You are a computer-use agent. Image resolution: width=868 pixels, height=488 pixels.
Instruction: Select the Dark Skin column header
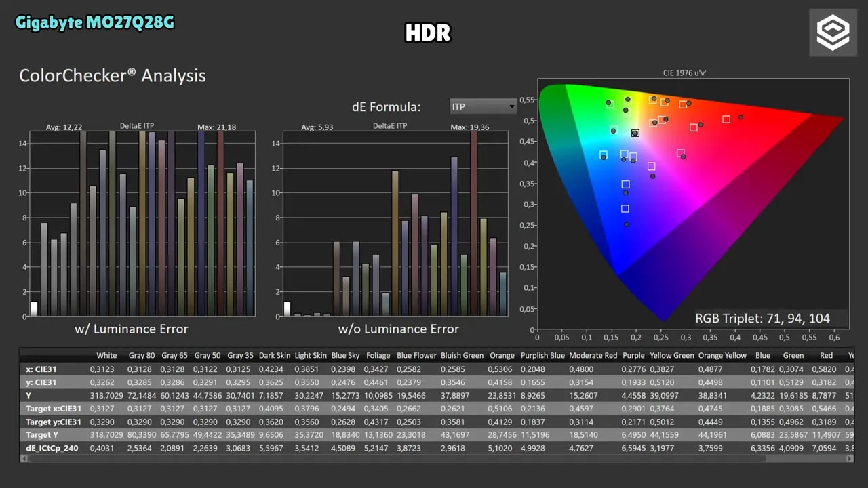click(274, 356)
